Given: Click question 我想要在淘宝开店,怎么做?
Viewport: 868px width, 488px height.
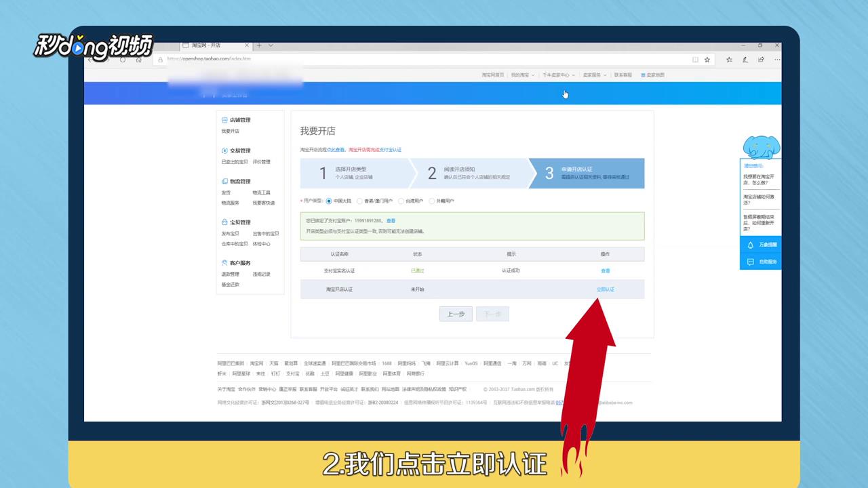Looking at the screenshot, I should click(x=759, y=179).
